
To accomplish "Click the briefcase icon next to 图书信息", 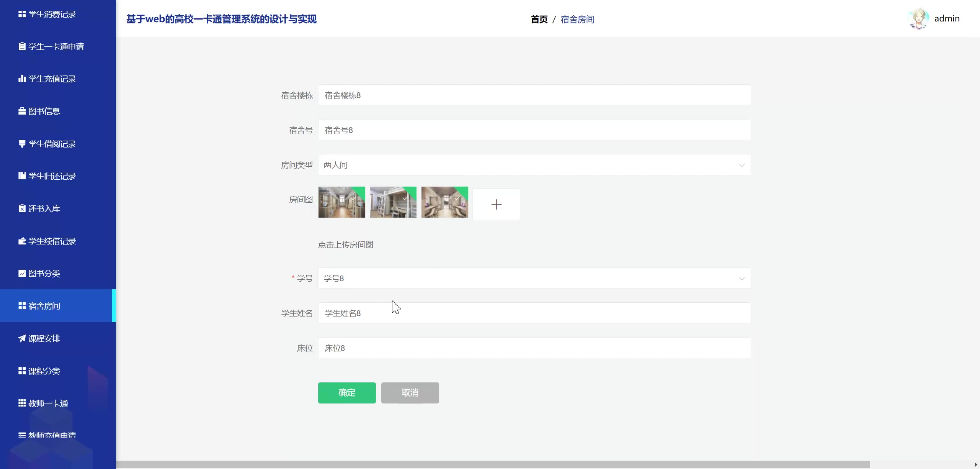I will tap(22, 111).
